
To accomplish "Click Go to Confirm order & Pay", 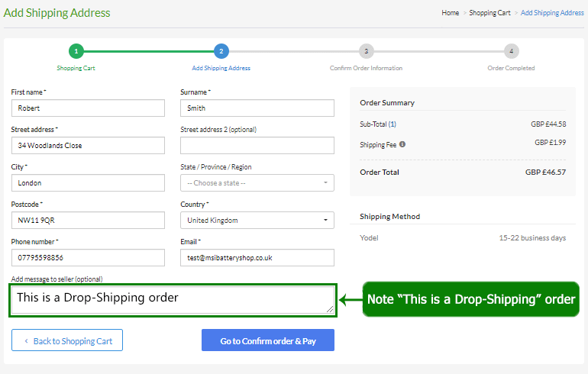I will click(x=267, y=340).
